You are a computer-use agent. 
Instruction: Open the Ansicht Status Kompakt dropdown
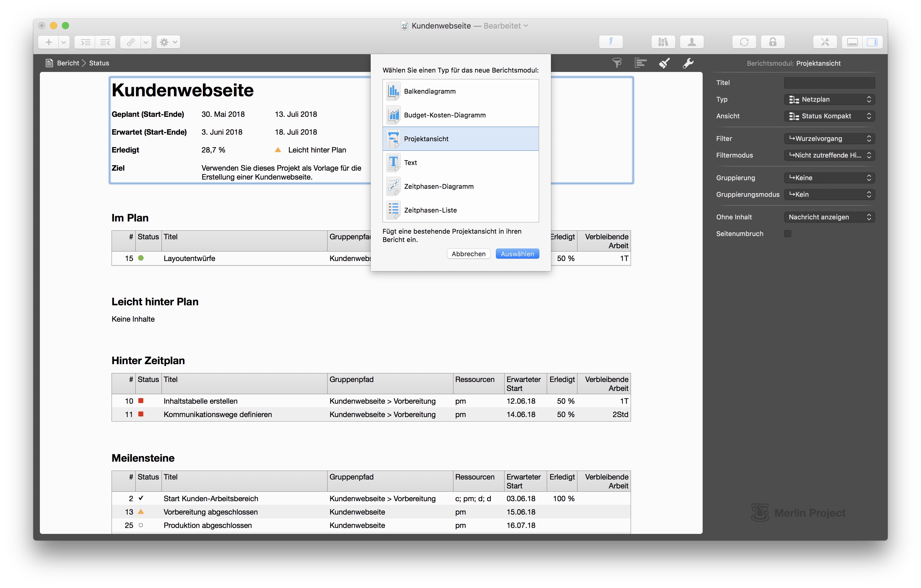click(x=829, y=116)
